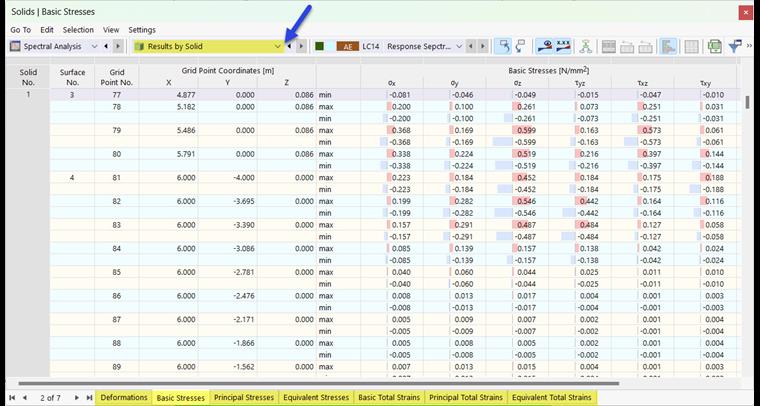
Task: Click next arrow beside Results by Solid
Action: (301, 47)
